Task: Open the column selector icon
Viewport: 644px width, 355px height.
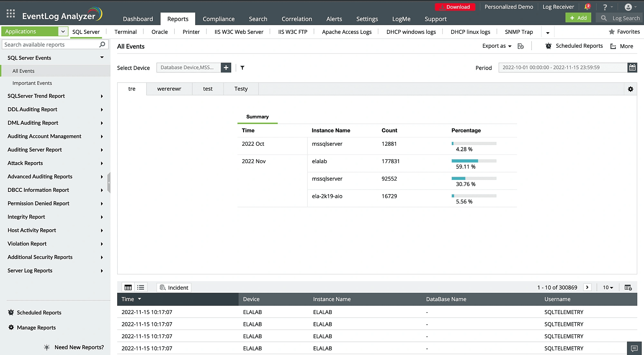Action: coord(628,287)
